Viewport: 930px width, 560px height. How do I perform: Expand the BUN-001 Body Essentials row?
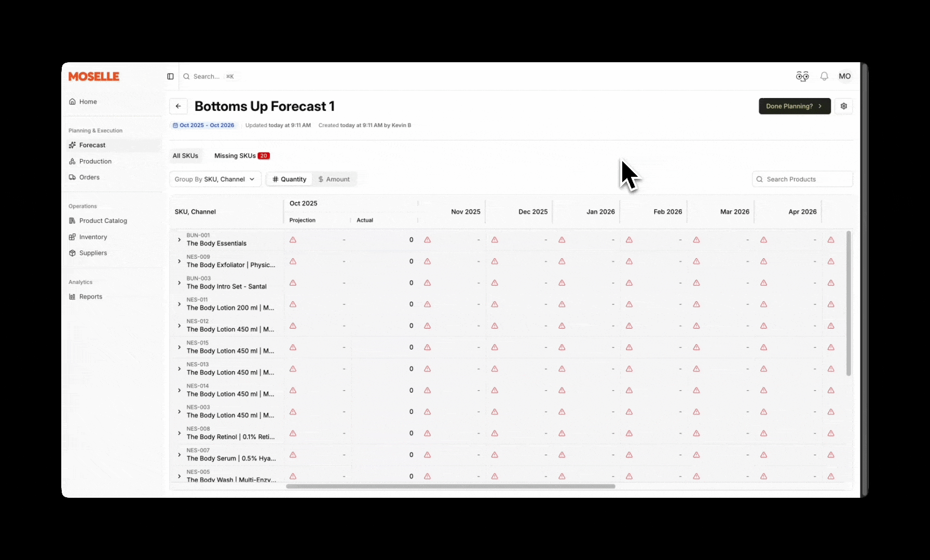click(179, 240)
